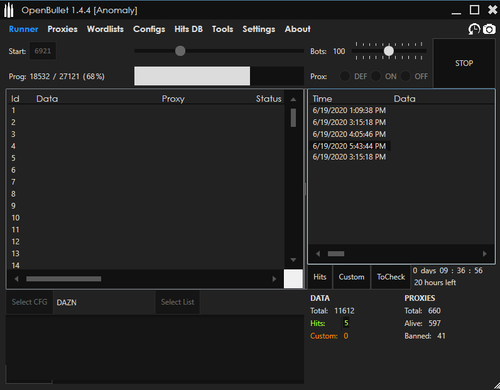Click up arrow of the bots list scrollbar

click(x=293, y=99)
